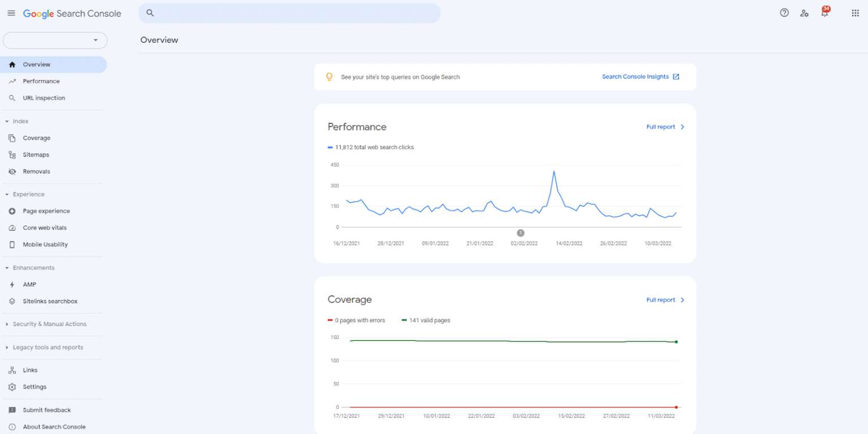Expand the Security & Manual Actions section
This screenshot has height=434, width=868.
(51, 324)
